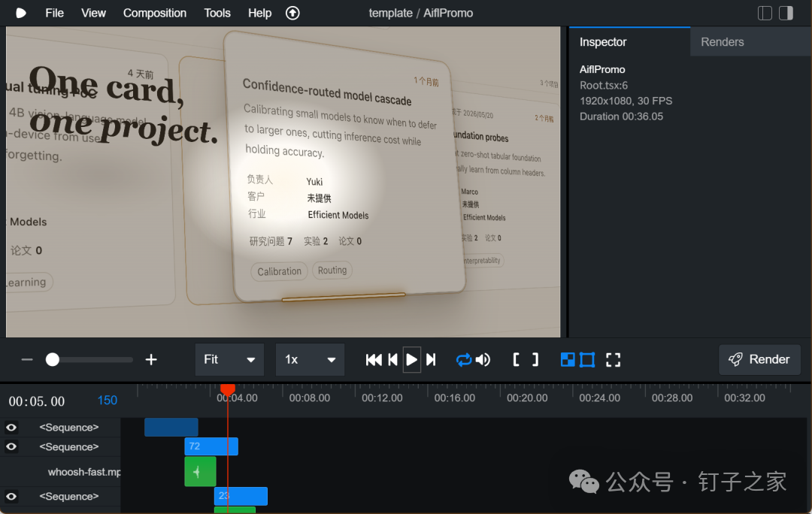The width and height of the screenshot is (812, 514).
Task: Click the upload arrow circle icon
Action: [292, 13]
